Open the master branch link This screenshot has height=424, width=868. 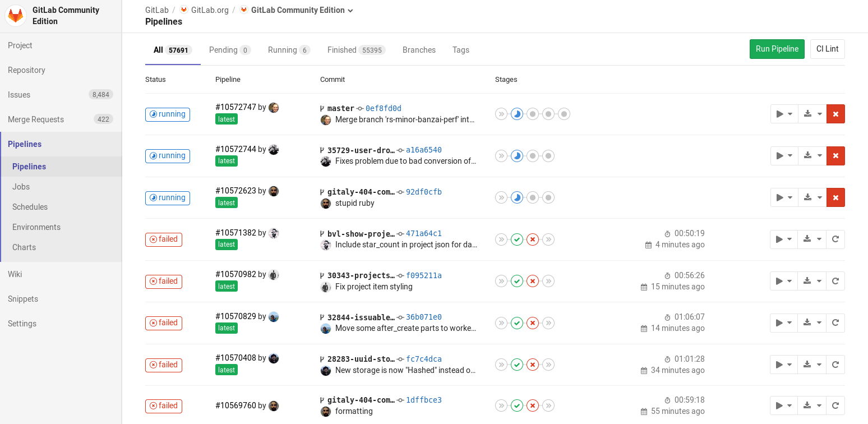click(341, 108)
